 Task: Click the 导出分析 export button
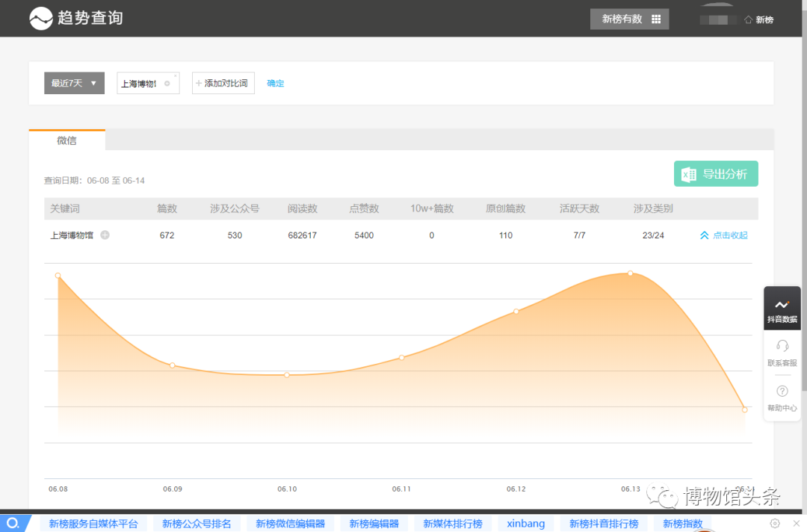click(x=716, y=174)
